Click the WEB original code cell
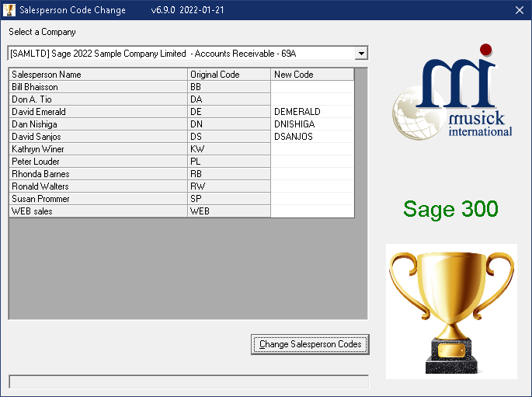 (229, 211)
